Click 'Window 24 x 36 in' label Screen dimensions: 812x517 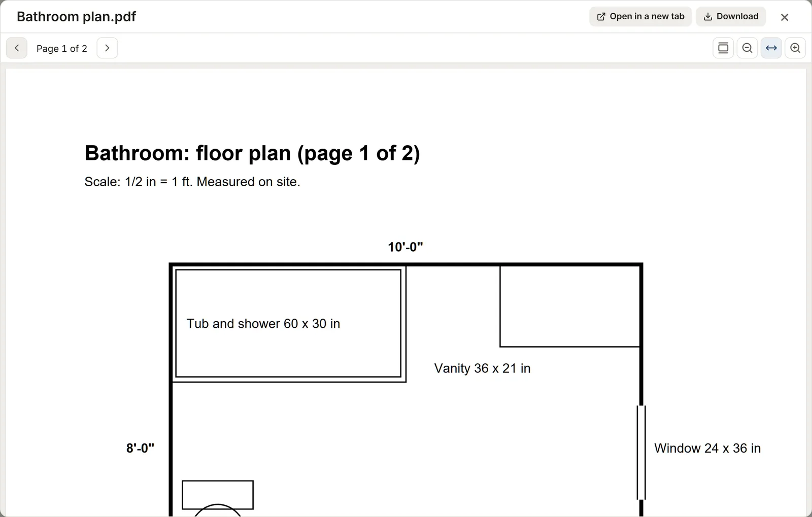pos(707,449)
